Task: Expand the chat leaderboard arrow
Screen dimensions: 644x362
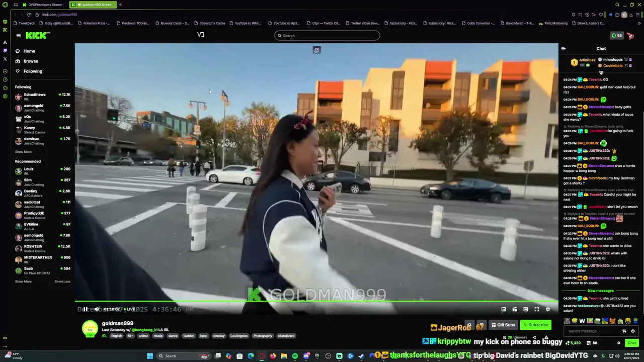Action: (601, 73)
